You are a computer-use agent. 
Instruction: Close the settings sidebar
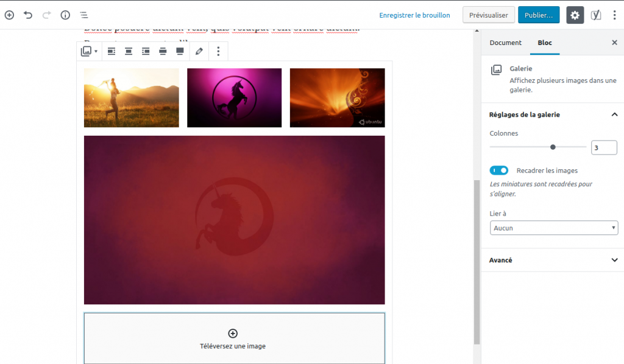[614, 43]
